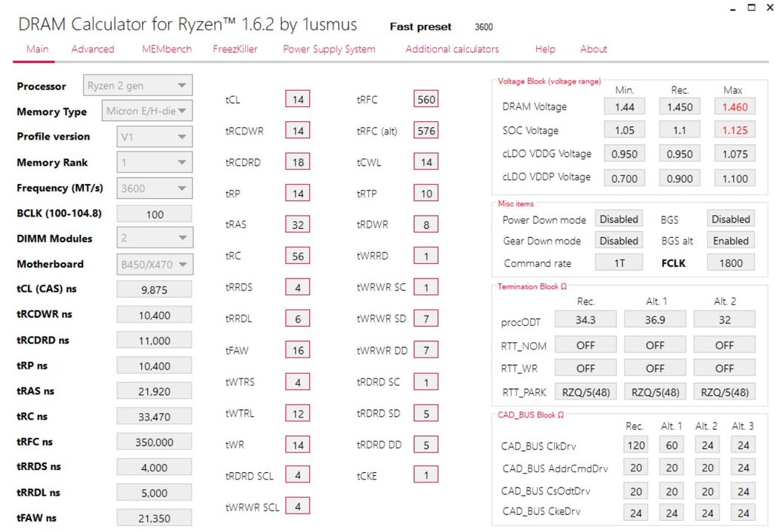
Task: Click procODT Rec value 34.3
Action: click(x=586, y=320)
